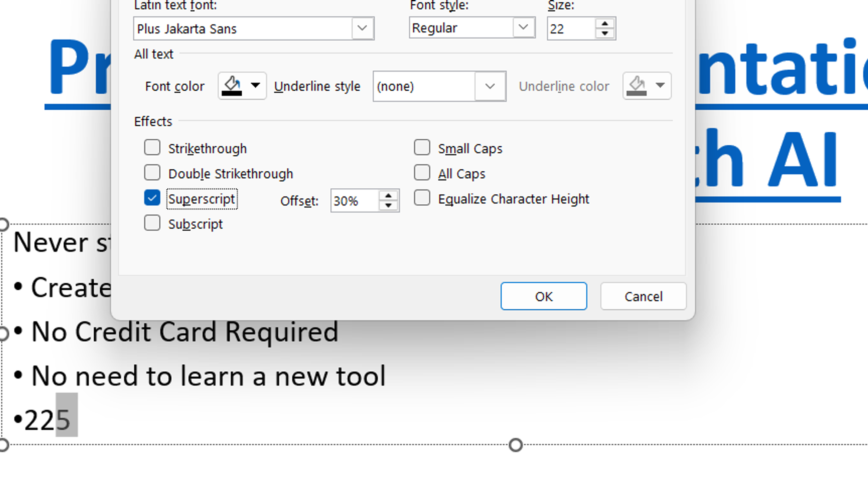Click the Cancel button to dismiss dialog
This screenshot has height=504, width=868.
click(x=643, y=296)
